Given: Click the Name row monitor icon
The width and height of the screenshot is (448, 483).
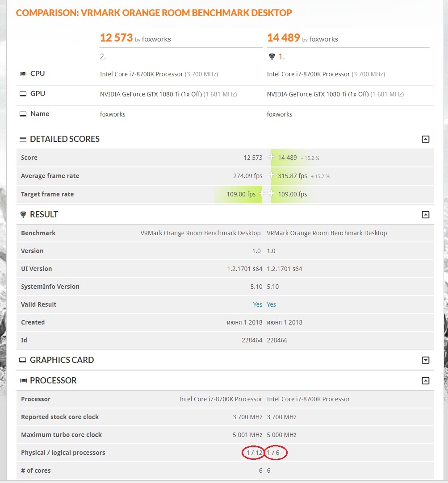Looking at the screenshot, I should [23, 114].
